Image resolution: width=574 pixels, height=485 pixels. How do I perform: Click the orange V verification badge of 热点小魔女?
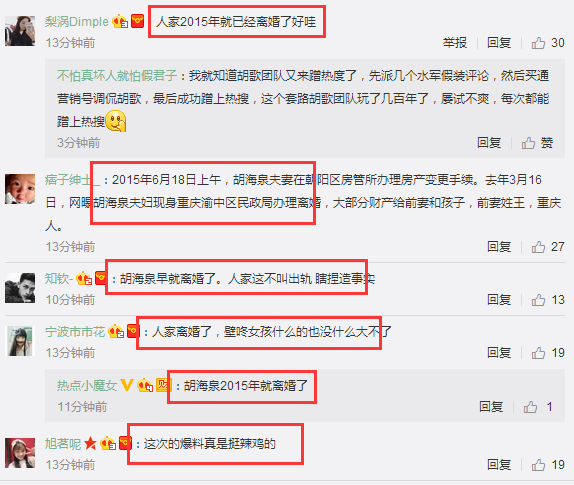coord(127,385)
